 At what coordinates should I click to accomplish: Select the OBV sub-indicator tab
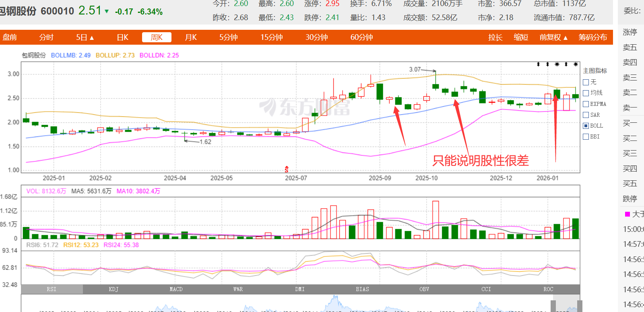click(424, 289)
